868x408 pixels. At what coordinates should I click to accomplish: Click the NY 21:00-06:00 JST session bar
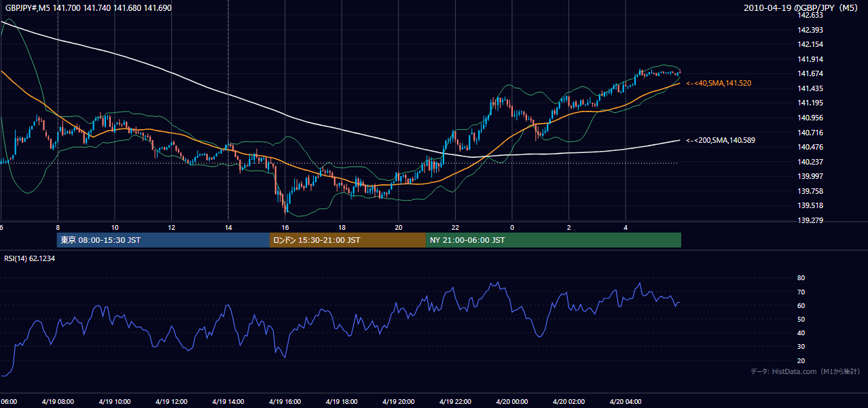pyautogui.click(x=554, y=240)
